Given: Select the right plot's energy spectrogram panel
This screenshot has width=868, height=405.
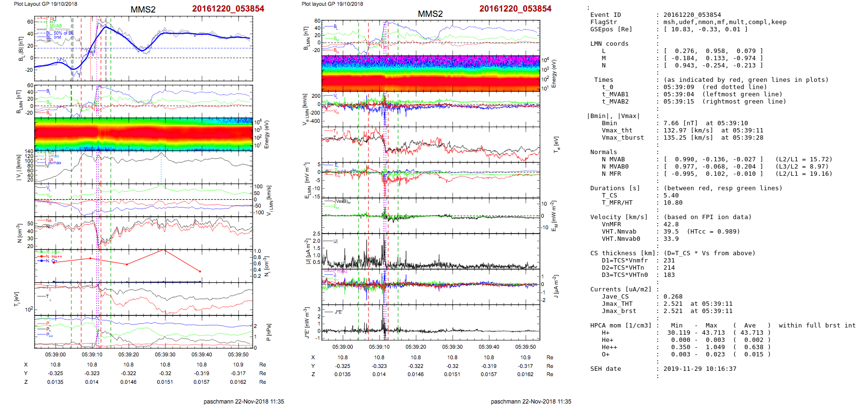Looking at the screenshot, I should pos(431,74).
